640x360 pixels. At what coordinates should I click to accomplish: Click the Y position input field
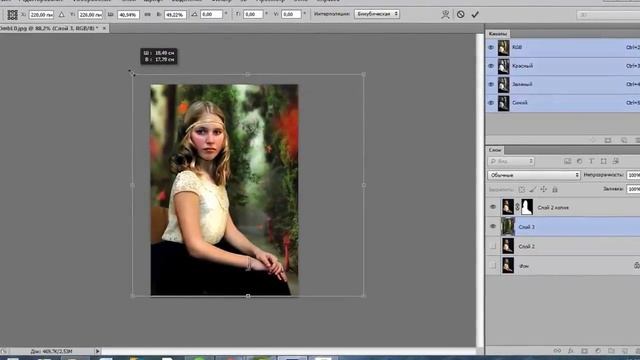click(x=90, y=15)
